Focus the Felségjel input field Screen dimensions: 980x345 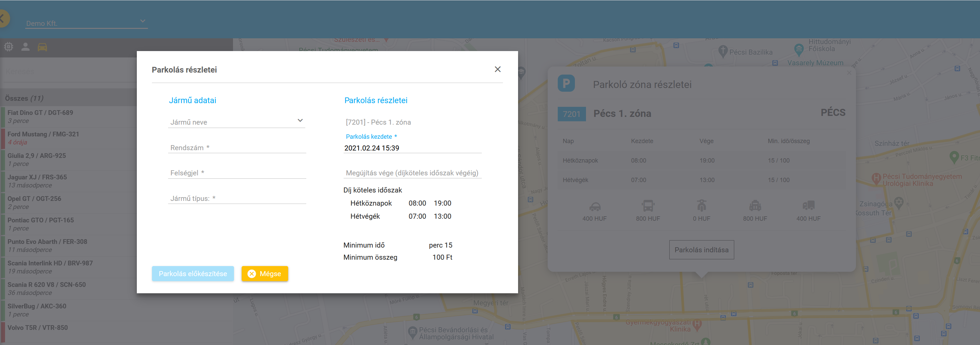[x=237, y=173]
